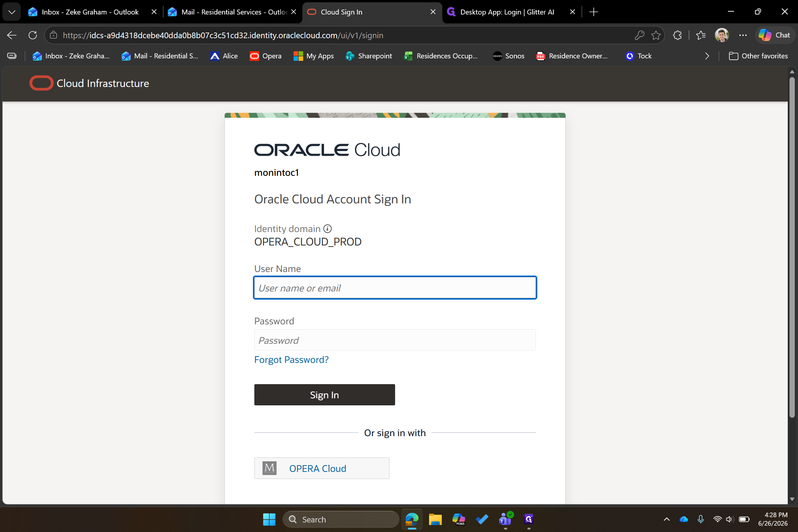Open Copilot Chat sidebar button
Image resolution: width=798 pixels, height=532 pixels.
775,35
